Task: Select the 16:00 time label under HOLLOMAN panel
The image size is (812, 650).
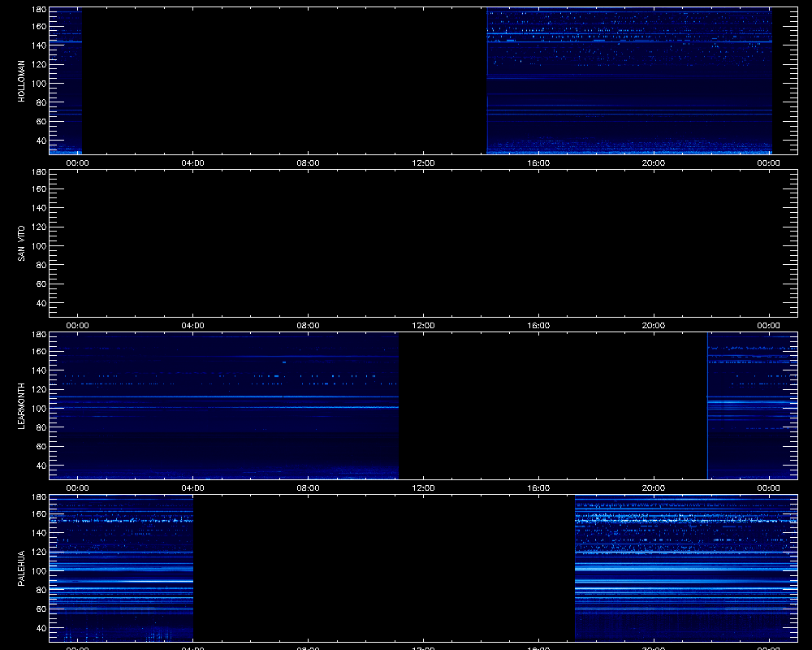Action: click(538, 162)
